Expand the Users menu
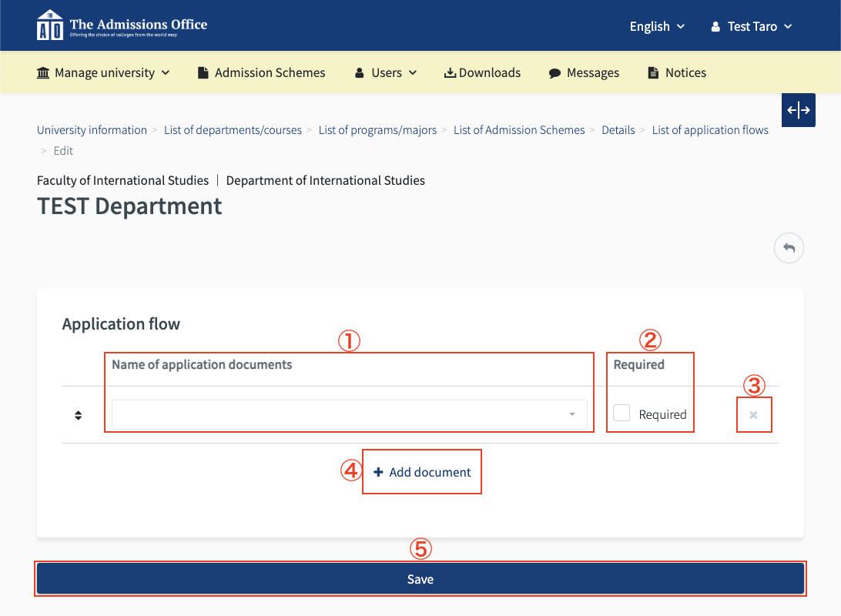The image size is (841, 616). point(386,72)
